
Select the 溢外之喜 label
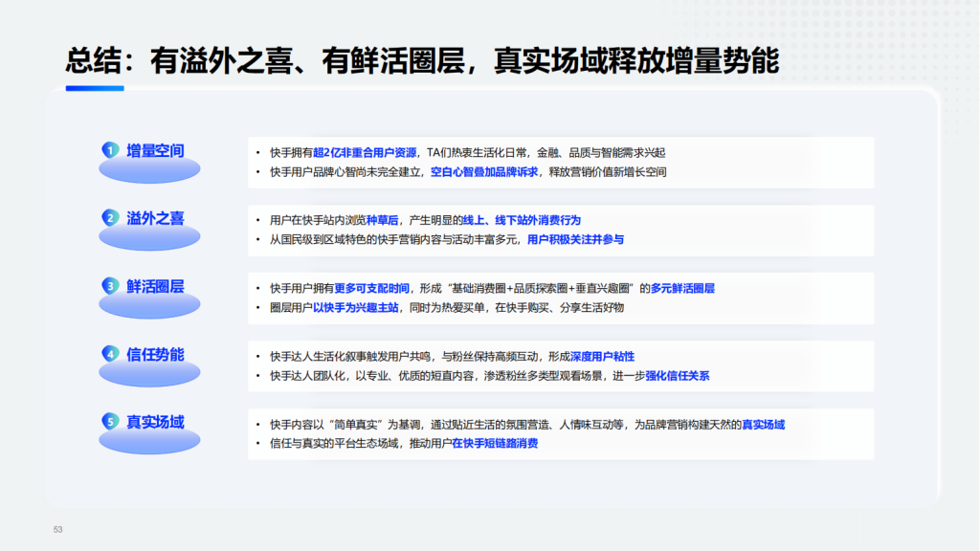pyautogui.click(x=155, y=218)
